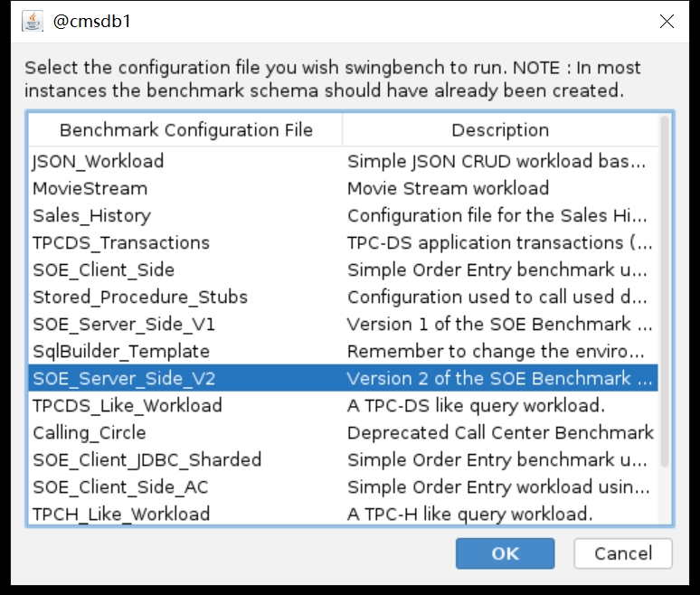Pick SOE_Client_JDBC_Sharded from the list
700x595 pixels.
coord(147,460)
